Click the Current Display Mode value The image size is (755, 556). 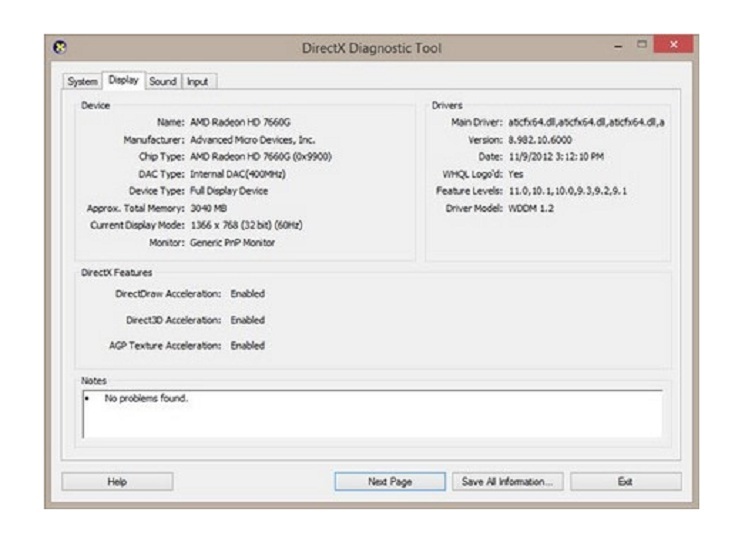tap(246, 225)
